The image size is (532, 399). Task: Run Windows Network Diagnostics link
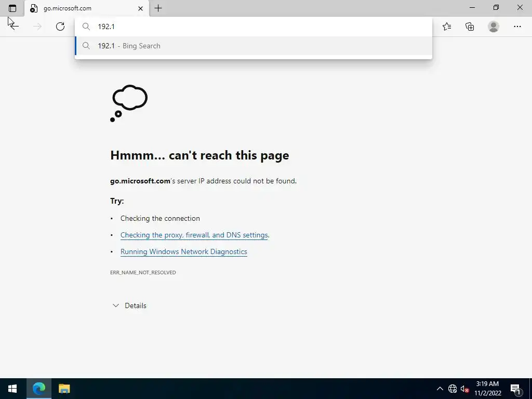[x=183, y=252]
